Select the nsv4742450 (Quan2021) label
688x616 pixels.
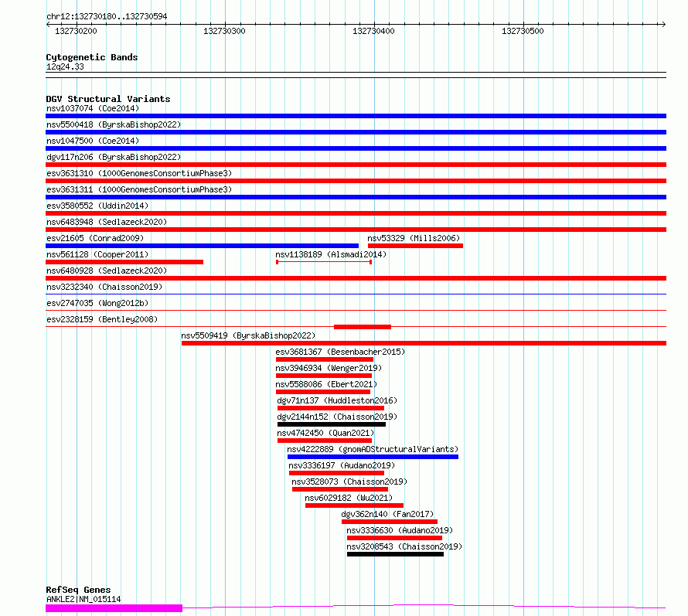pyautogui.click(x=325, y=433)
